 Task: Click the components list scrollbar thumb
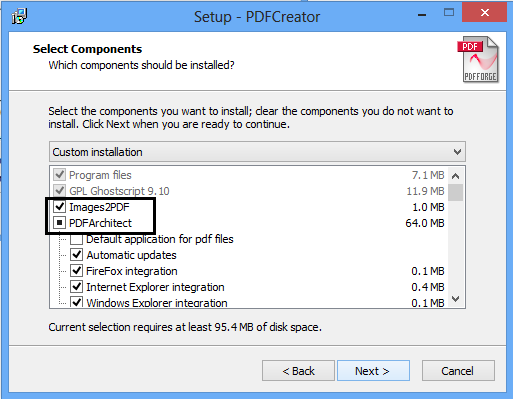pos(455,192)
